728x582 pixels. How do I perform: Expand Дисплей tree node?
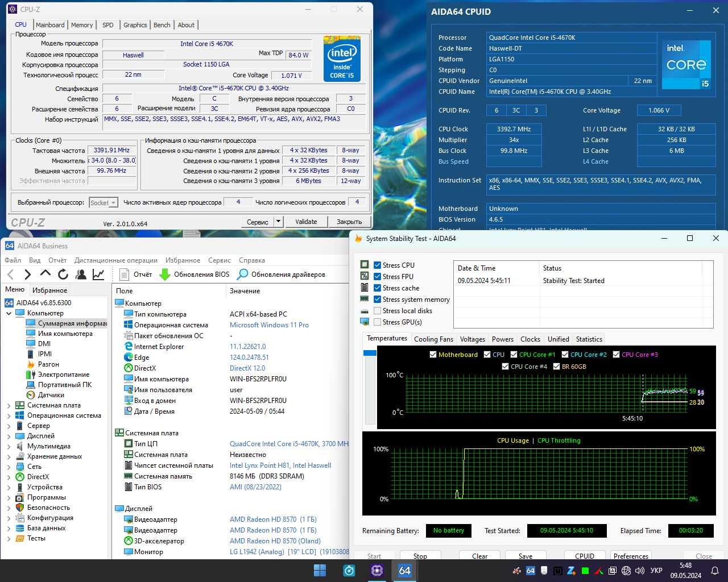click(9, 436)
